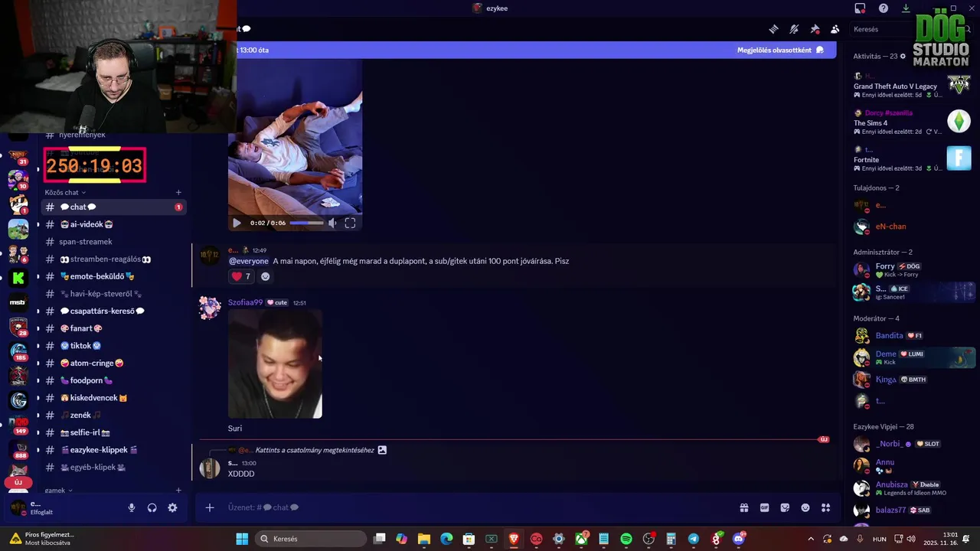Expand selfie-irl channel arrow
The width and height of the screenshot is (980, 551).
[x=38, y=432]
